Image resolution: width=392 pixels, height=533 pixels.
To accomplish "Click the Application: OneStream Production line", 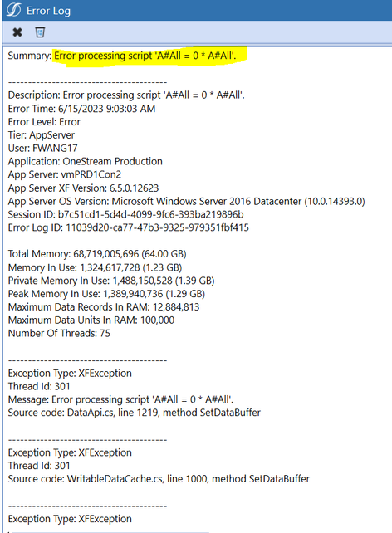I will (x=85, y=161).
